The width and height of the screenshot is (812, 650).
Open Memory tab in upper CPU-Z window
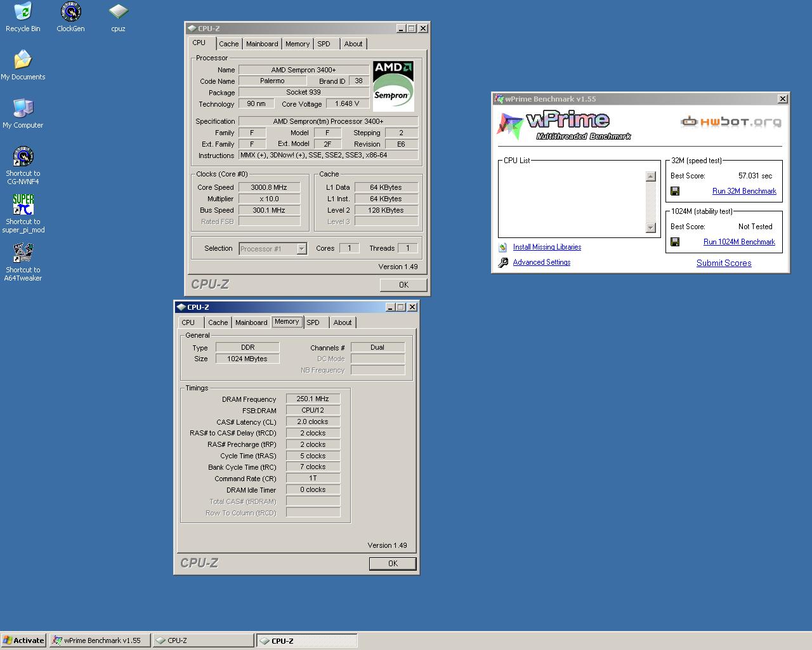[298, 44]
